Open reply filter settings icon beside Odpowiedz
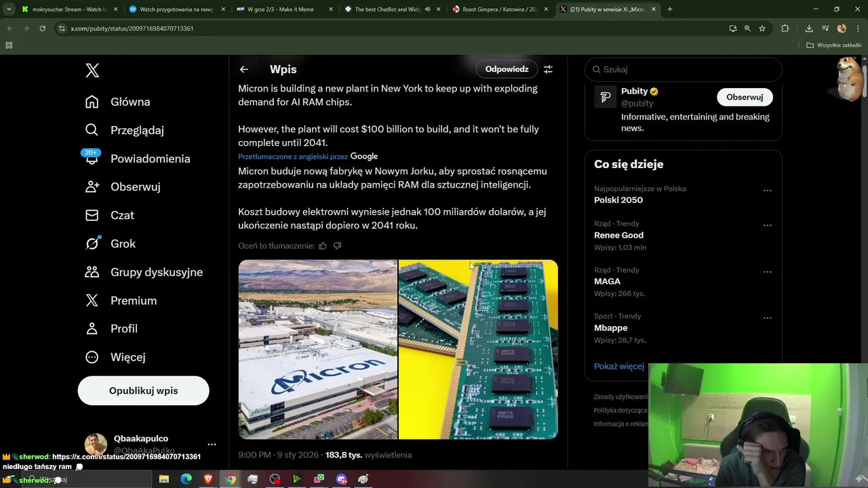The height and width of the screenshot is (488, 868). coord(548,69)
